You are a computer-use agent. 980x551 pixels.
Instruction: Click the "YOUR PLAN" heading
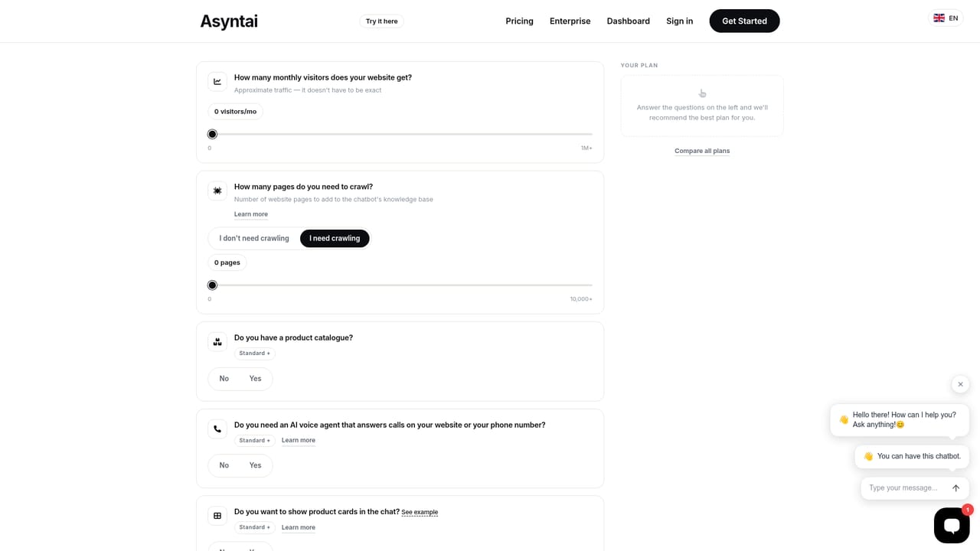coord(639,66)
